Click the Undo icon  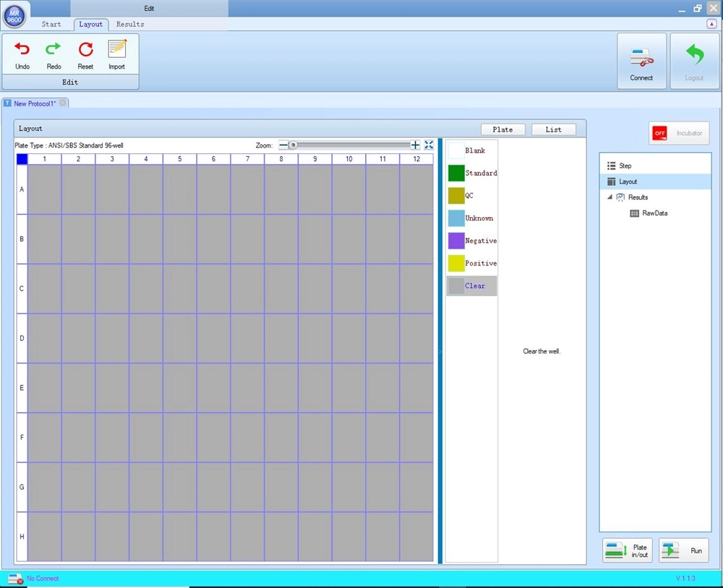pos(22,50)
